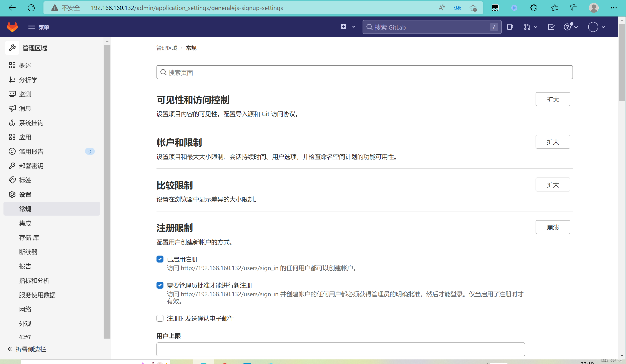Focus the 搜索页面 search field

click(x=365, y=72)
